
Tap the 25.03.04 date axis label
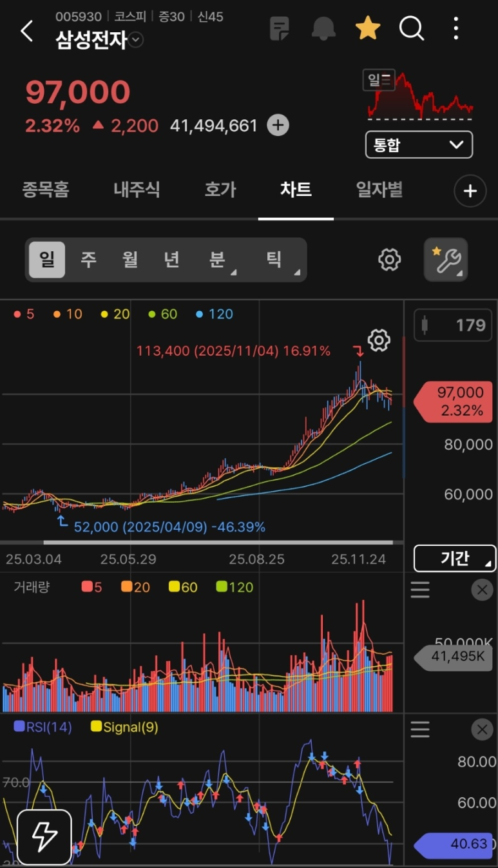[x=34, y=559]
